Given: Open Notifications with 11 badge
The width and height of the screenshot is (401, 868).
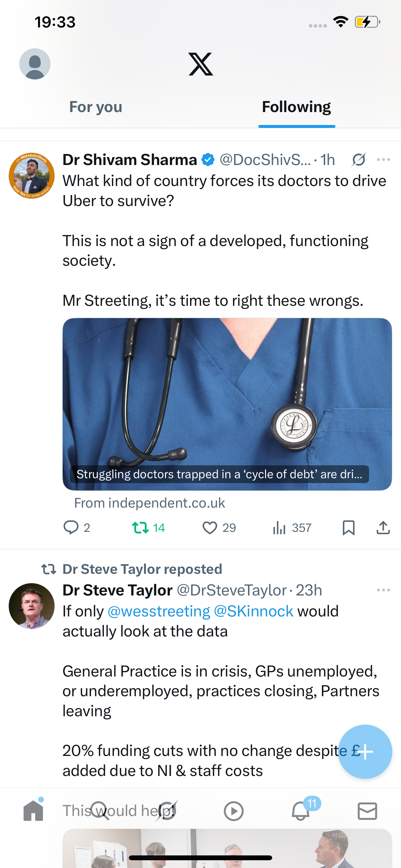Looking at the screenshot, I should [x=301, y=811].
